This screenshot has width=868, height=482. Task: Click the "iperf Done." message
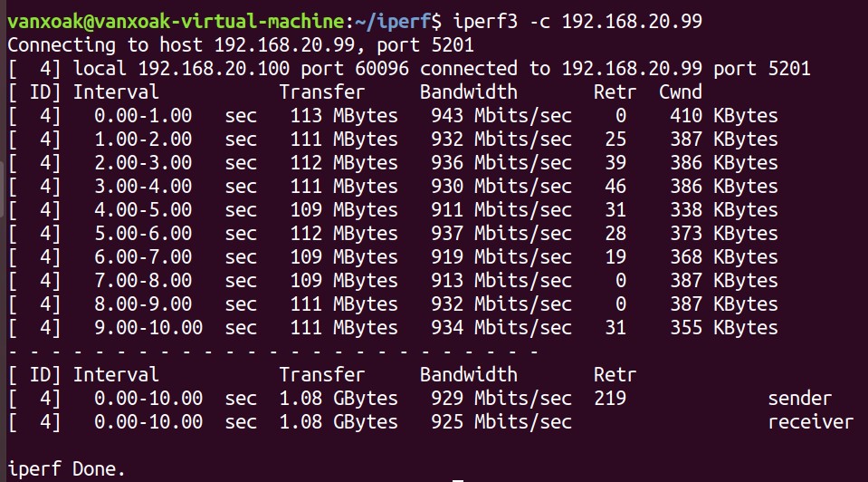tap(66, 468)
